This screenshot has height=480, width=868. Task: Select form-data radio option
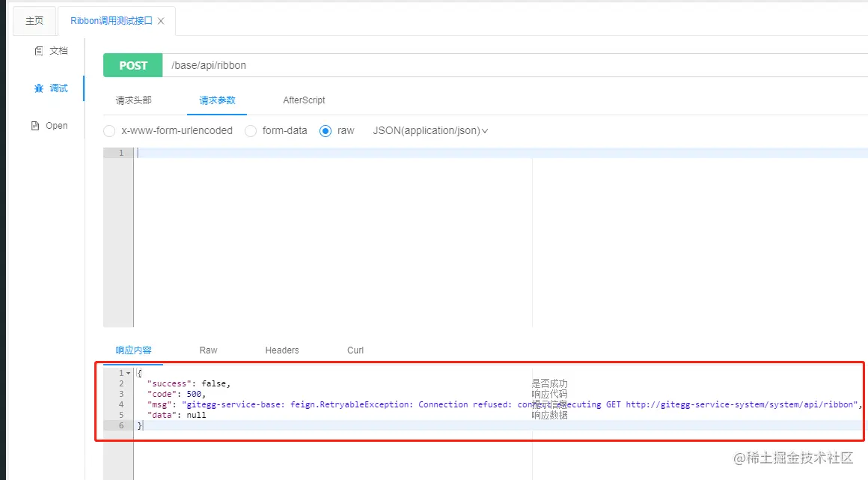pyautogui.click(x=251, y=131)
